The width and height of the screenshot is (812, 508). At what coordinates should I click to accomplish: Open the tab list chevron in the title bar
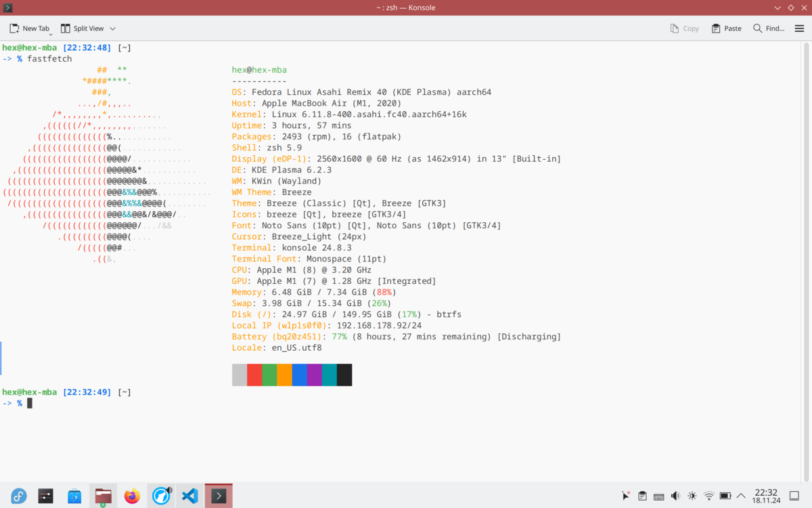point(777,7)
